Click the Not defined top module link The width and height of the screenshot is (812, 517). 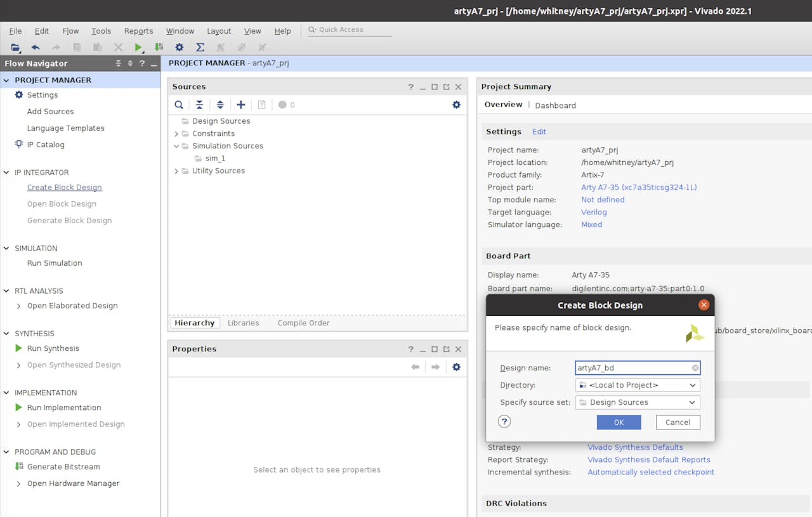pos(603,200)
